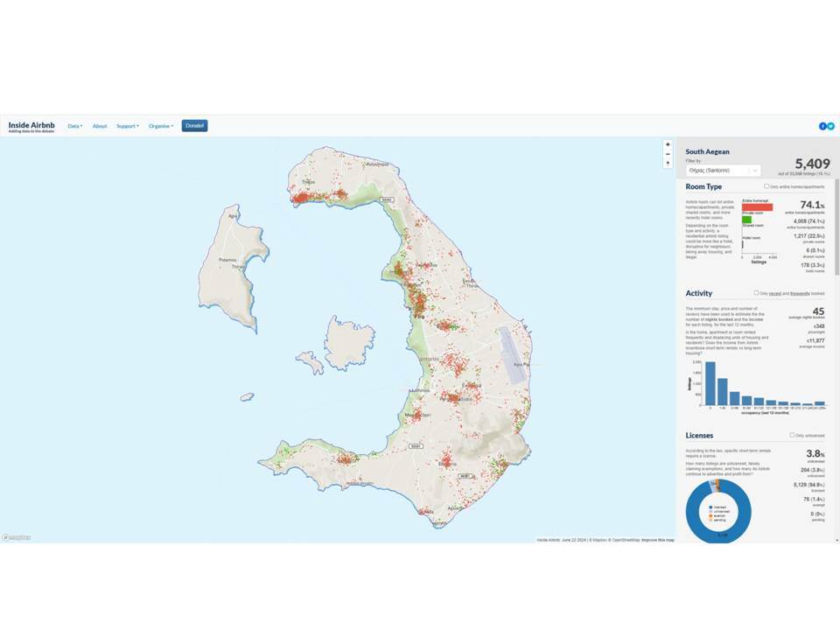Click the 5,129 (94.8%) licensed value
840x630 pixels.
[808, 485]
